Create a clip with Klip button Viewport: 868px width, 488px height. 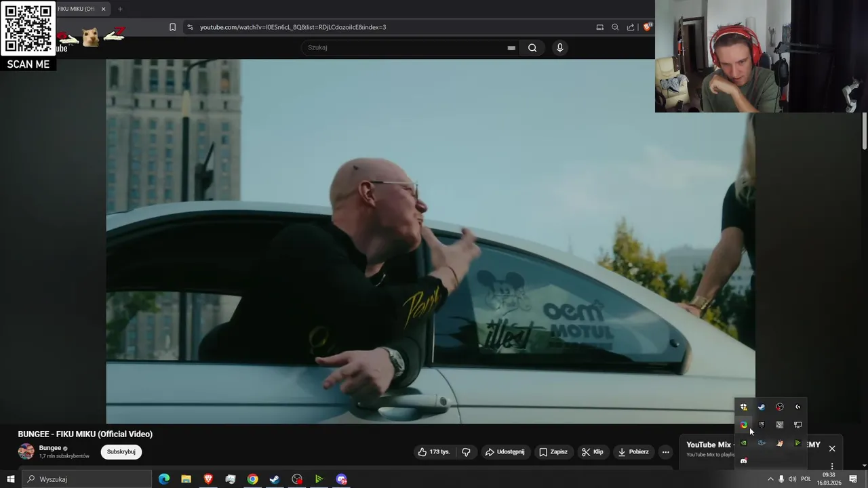coord(593,452)
